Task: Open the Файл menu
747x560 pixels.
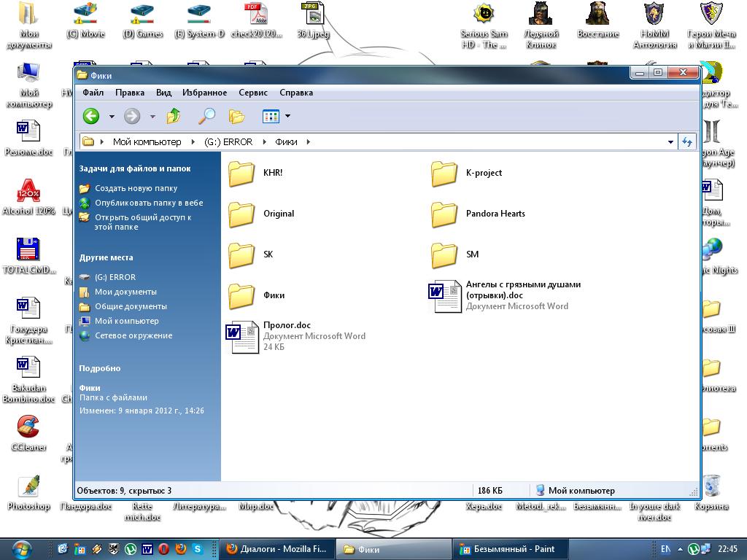Action: coord(93,93)
